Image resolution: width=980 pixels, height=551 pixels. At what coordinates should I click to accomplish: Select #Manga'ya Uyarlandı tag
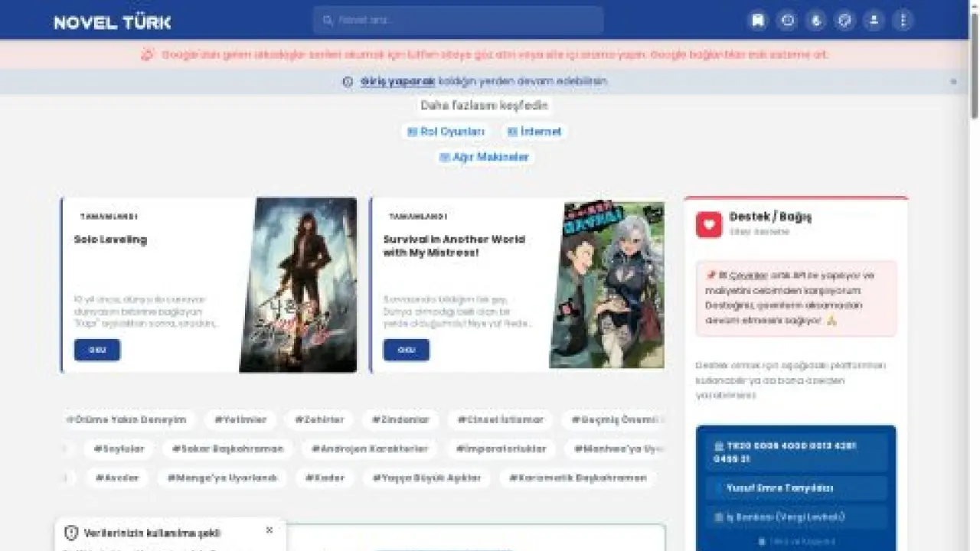pyautogui.click(x=222, y=478)
